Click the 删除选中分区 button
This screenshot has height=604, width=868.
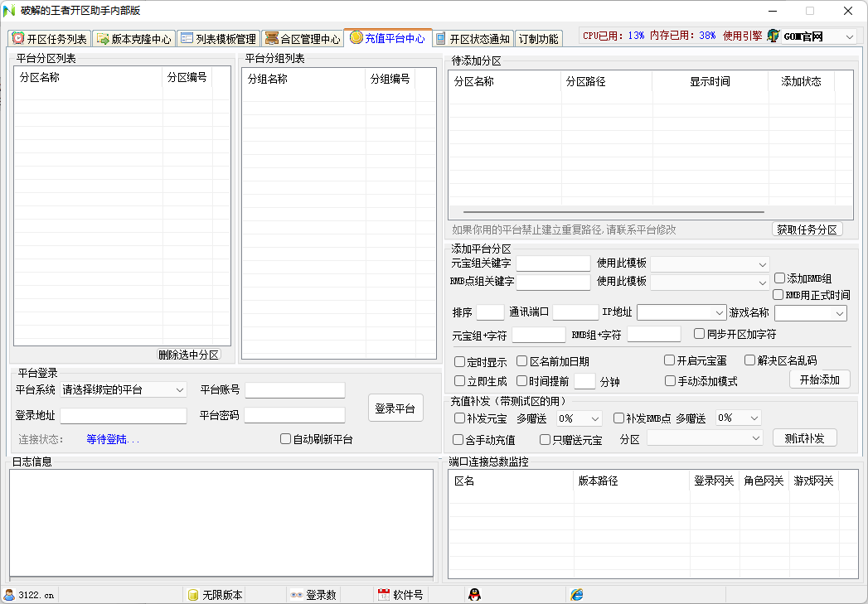coord(189,355)
